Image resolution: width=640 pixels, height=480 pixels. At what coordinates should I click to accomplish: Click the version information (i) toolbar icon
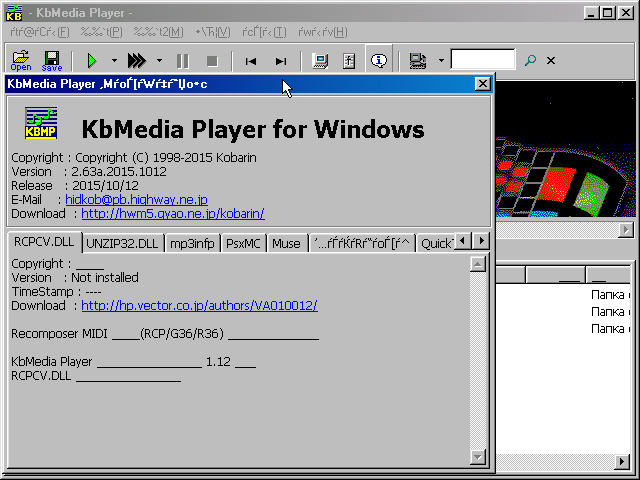379,60
